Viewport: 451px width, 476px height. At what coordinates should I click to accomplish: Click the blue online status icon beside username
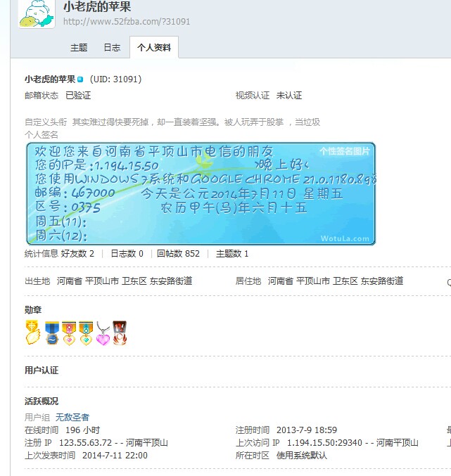click(x=80, y=79)
